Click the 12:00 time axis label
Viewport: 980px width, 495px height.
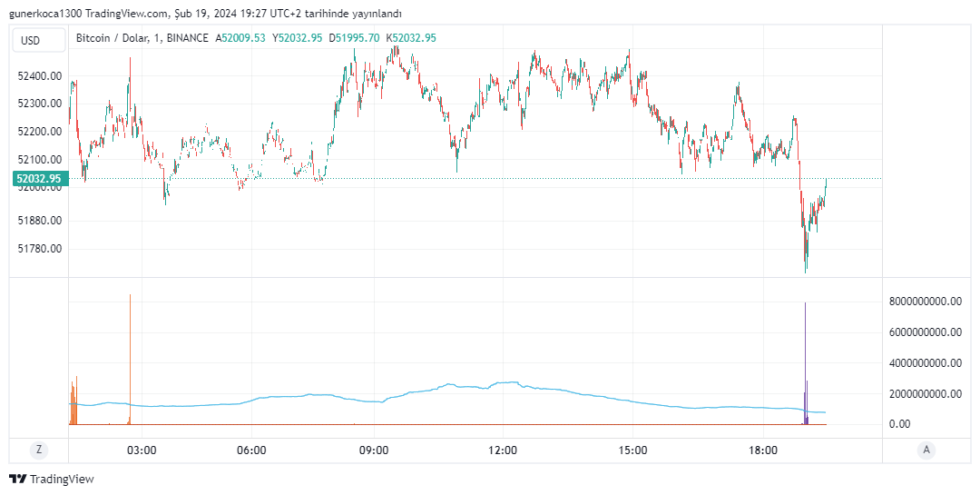click(503, 450)
